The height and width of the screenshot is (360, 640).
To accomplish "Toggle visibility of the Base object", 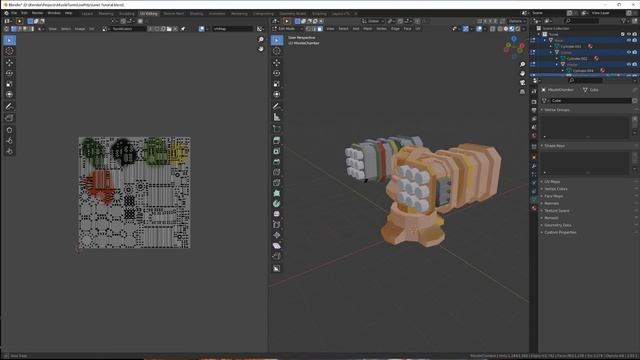I will pos(629,40).
